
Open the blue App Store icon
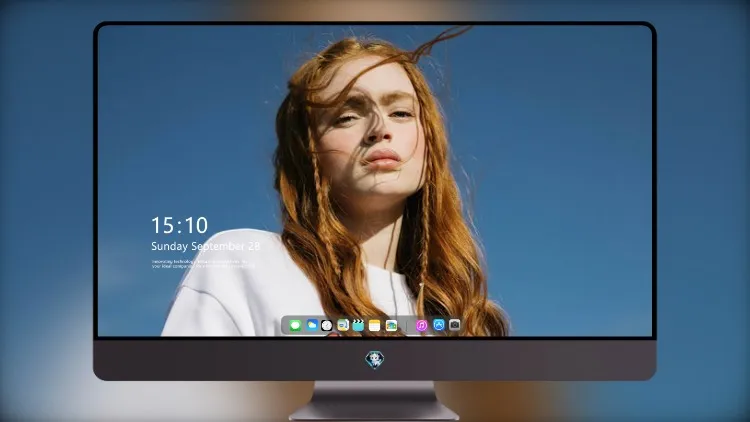pos(439,325)
